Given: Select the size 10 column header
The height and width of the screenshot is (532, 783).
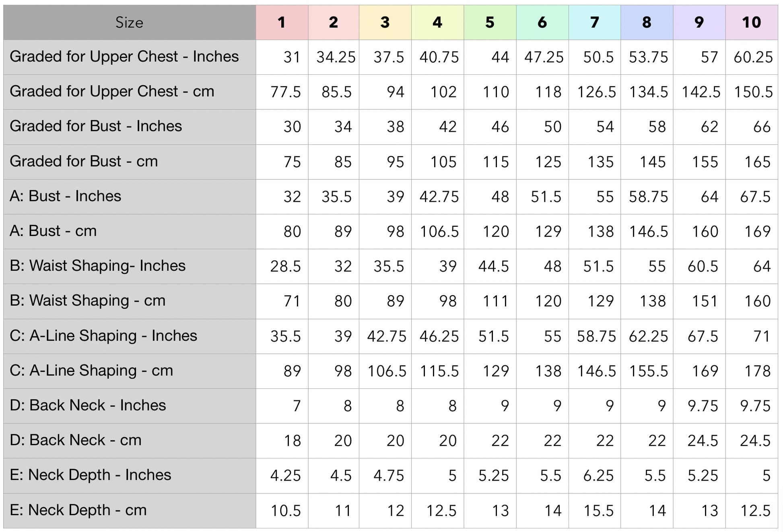Looking at the screenshot, I should pos(751,23).
